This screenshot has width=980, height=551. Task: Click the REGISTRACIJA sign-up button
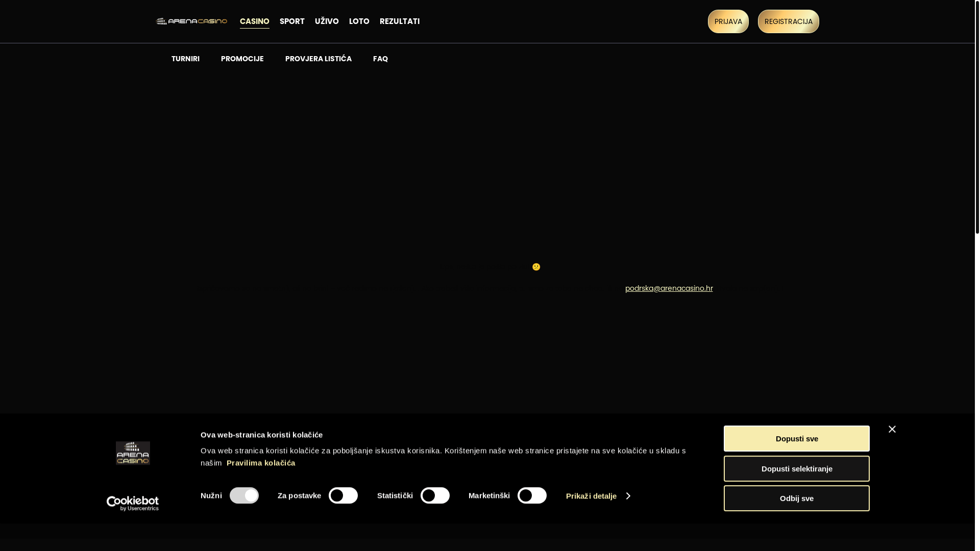pyautogui.click(x=789, y=21)
